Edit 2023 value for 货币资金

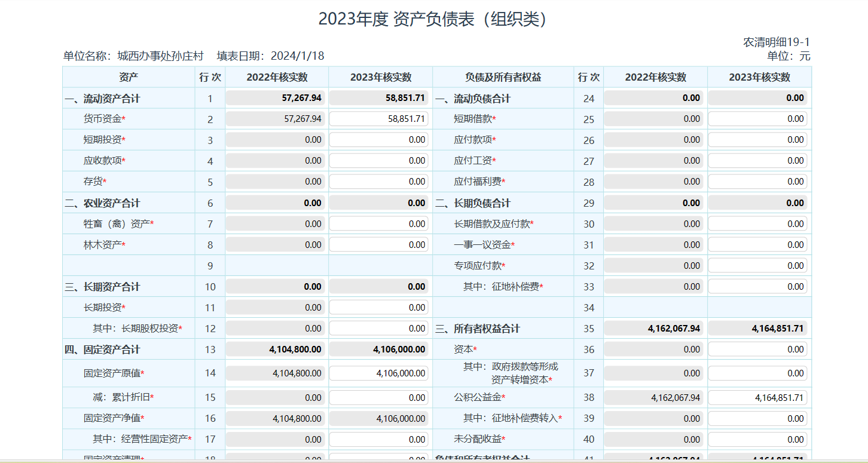click(378, 119)
